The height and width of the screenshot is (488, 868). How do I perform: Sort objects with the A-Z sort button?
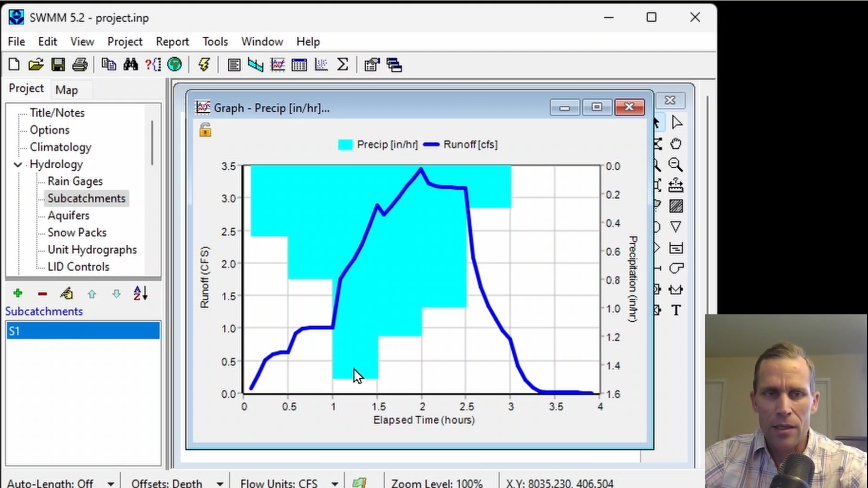tap(140, 293)
